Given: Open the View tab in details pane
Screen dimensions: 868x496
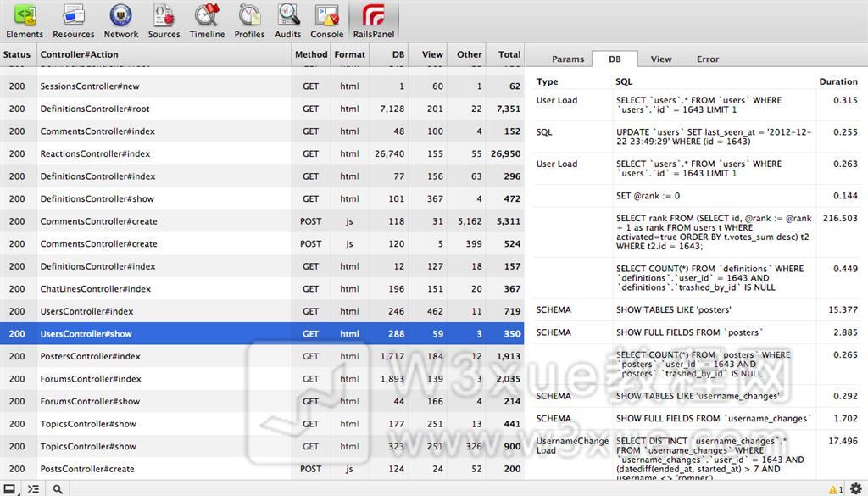Looking at the screenshot, I should pyautogui.click(x=661, y=59).
